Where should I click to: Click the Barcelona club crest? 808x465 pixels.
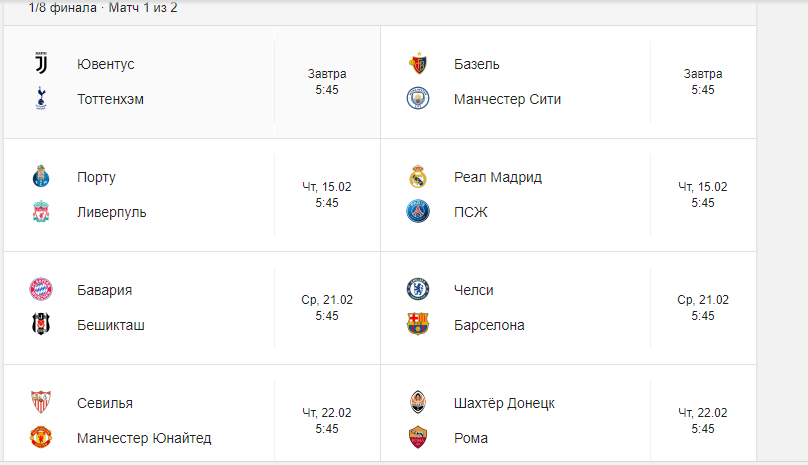click(418, 325)
